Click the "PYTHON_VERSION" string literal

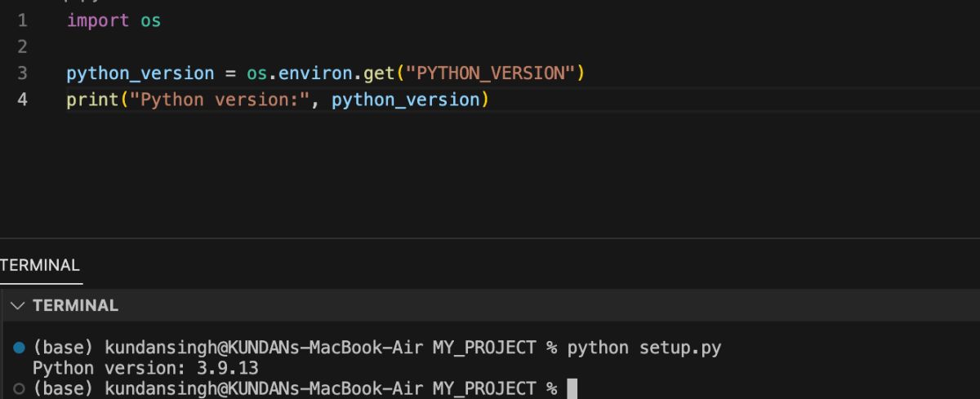click(490, 73)
